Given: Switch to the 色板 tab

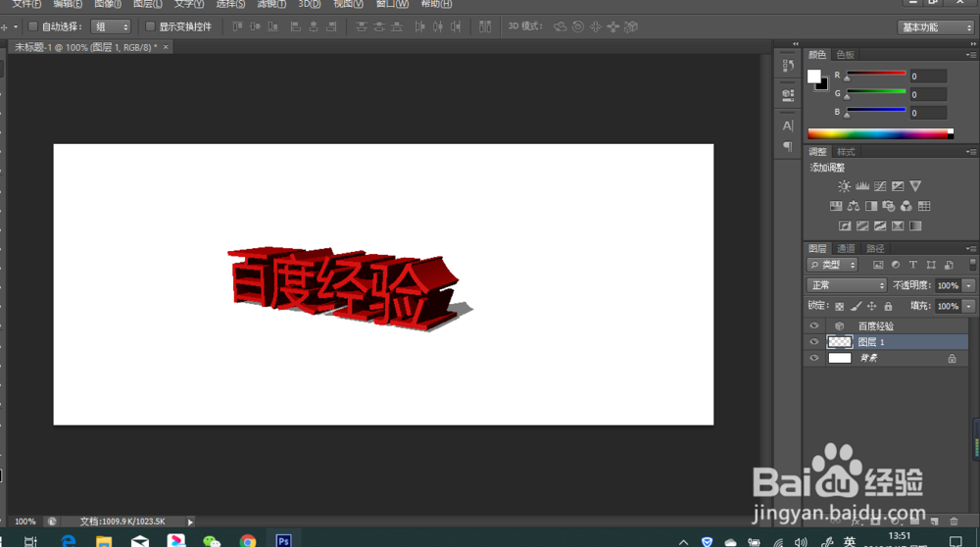Looking at the screenshot, I should point(845,55).
